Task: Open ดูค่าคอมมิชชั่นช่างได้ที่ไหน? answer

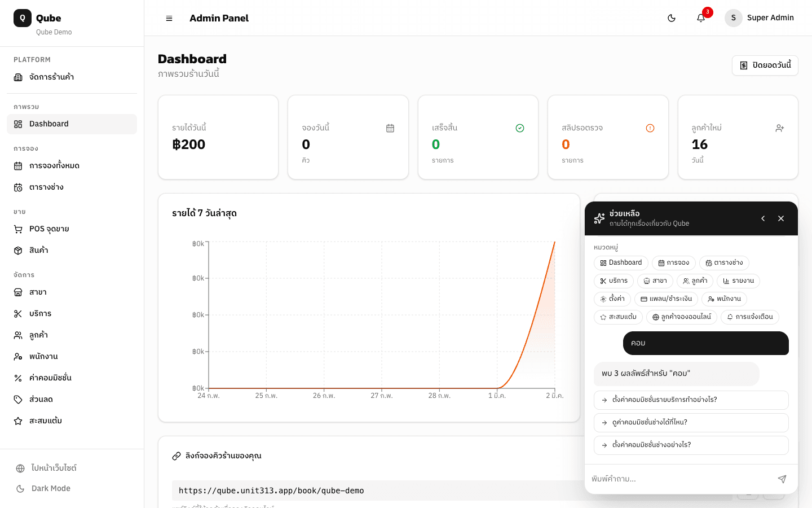Action: click(691, 423)
